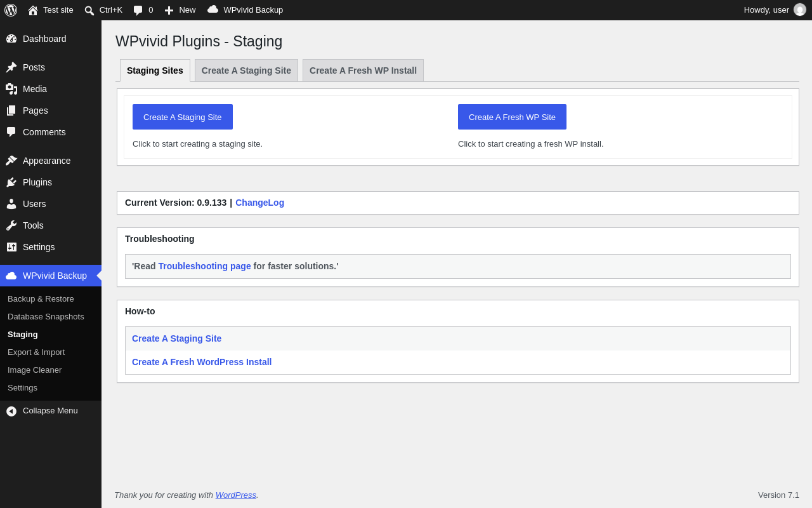
Task: Open the WordPress logo menu
Action: (11, 10)
